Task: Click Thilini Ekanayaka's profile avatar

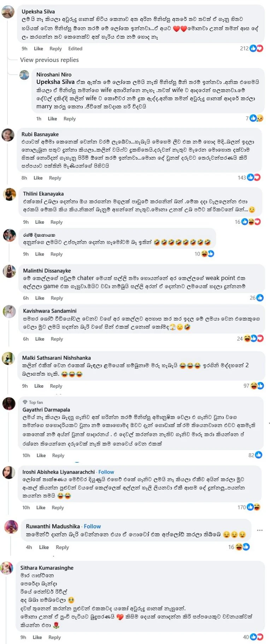Action: (10, 194)
